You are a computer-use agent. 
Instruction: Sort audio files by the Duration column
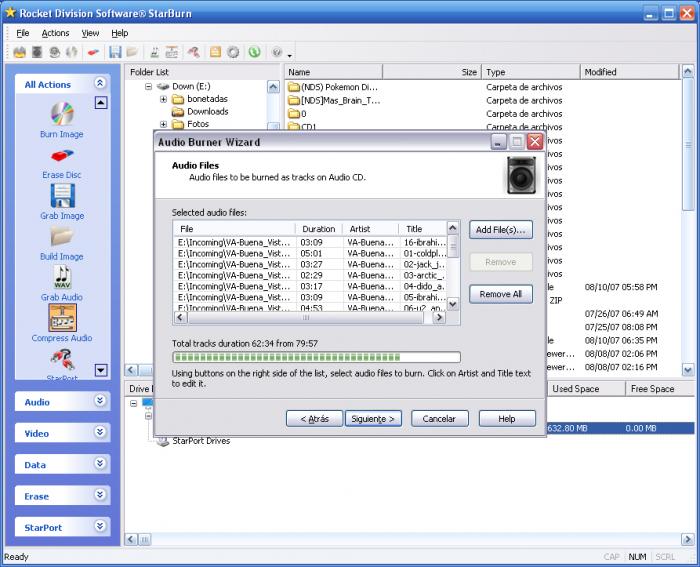319,229
